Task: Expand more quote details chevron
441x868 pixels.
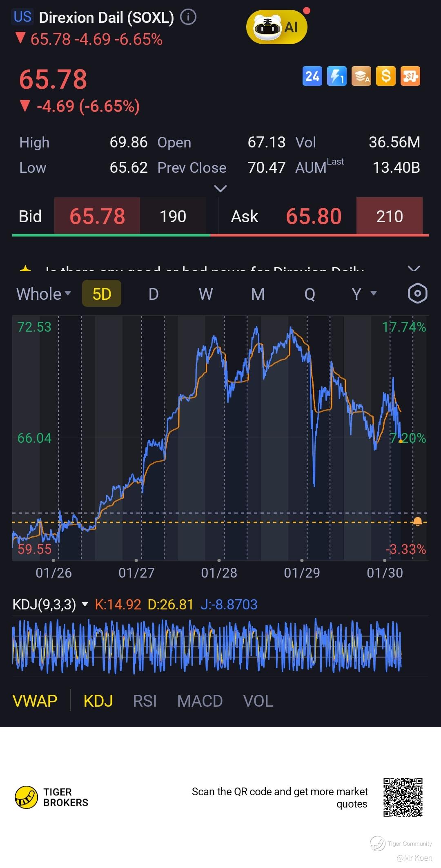Action: [220, 189]
